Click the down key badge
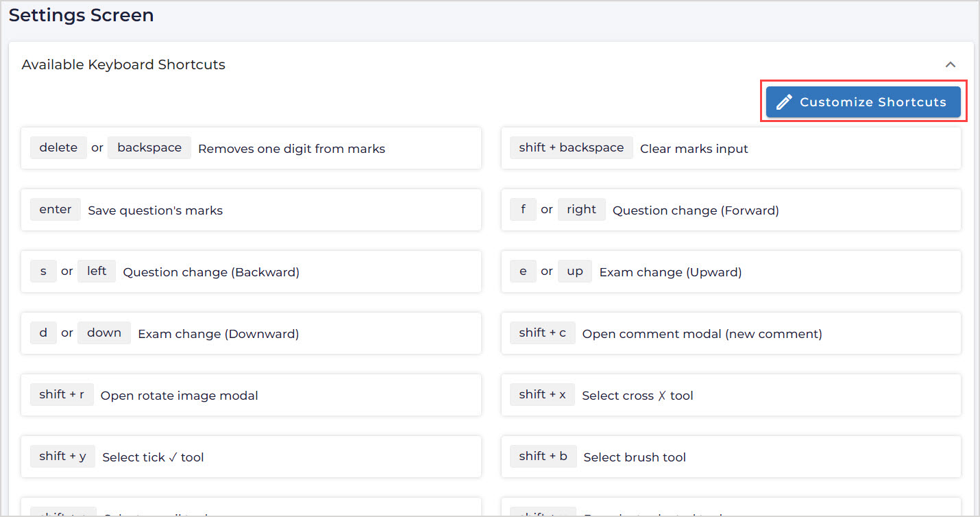 (103, 333)
